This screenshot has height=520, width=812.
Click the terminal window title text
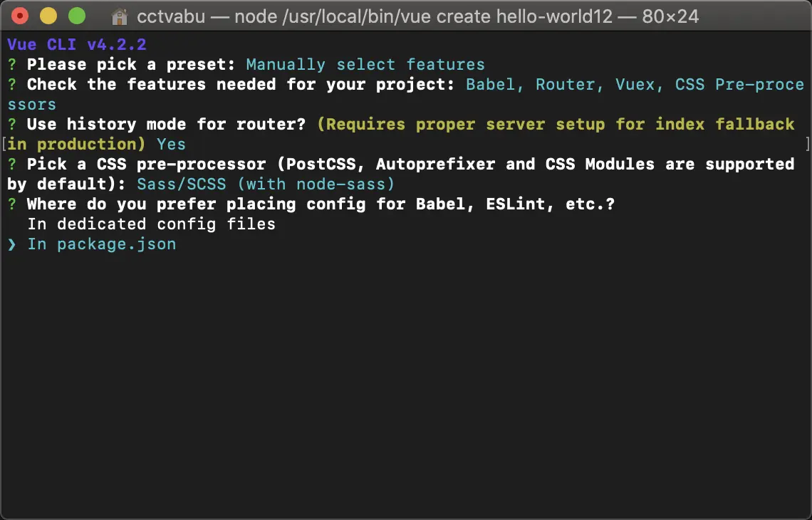click(x=417, y=17)
